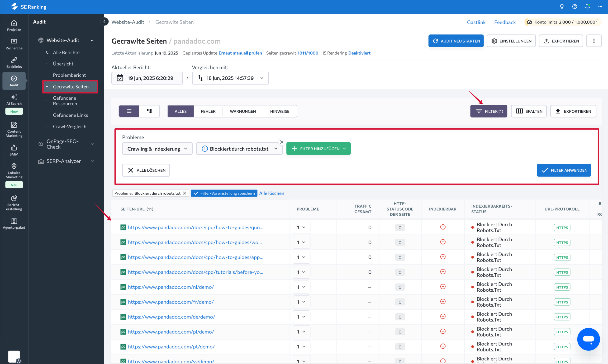This screenshot has height=364, width=608.
Task: Open Crawling & Indexierung dropdown
Action: (157, 149)
